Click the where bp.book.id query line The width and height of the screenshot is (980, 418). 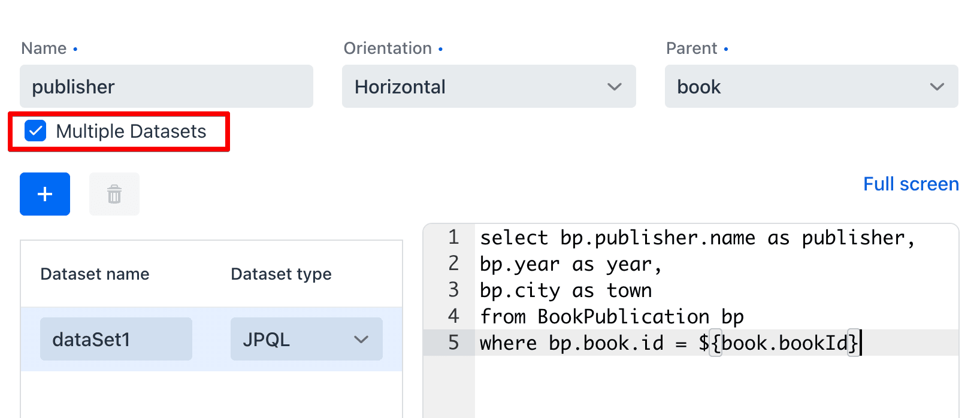point(669,343)
